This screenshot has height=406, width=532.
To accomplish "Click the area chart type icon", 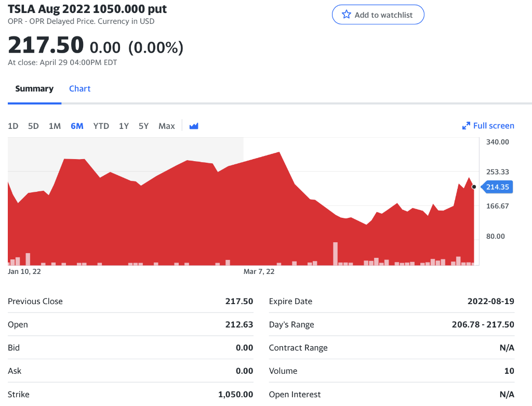I will pyautogui.click(x=194, y=126).
